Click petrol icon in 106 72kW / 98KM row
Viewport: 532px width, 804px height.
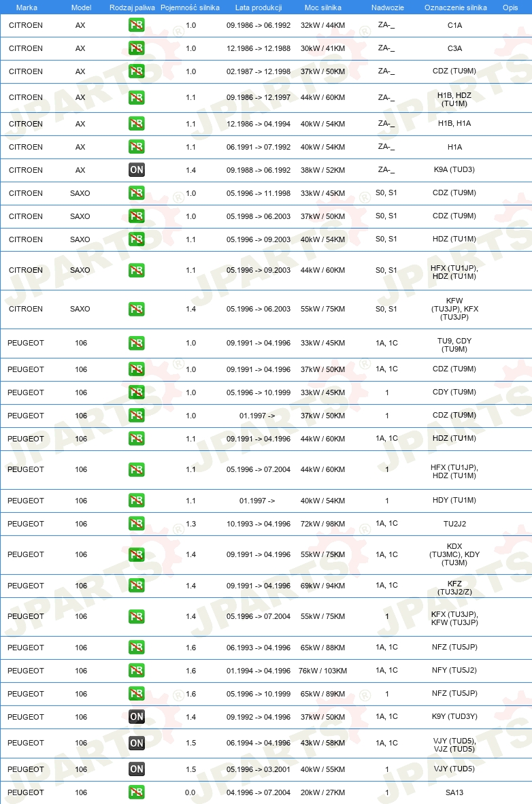click(x=137, y=524)
